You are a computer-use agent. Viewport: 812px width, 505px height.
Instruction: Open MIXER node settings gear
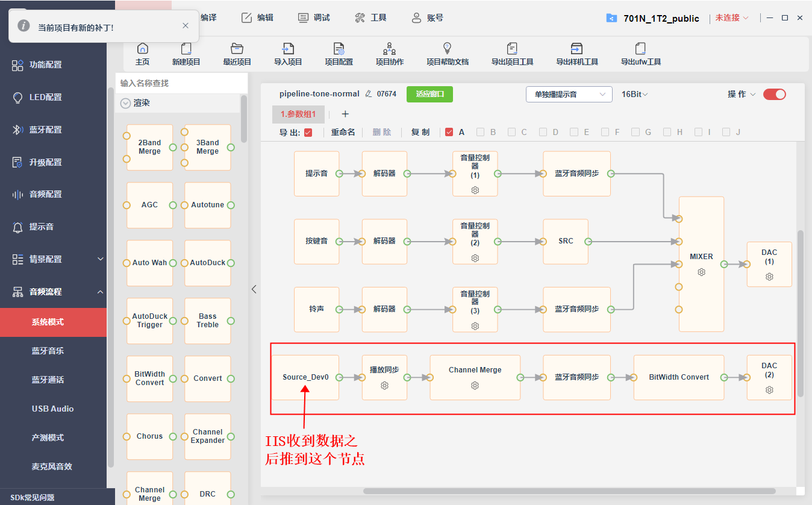pos(701,272)
